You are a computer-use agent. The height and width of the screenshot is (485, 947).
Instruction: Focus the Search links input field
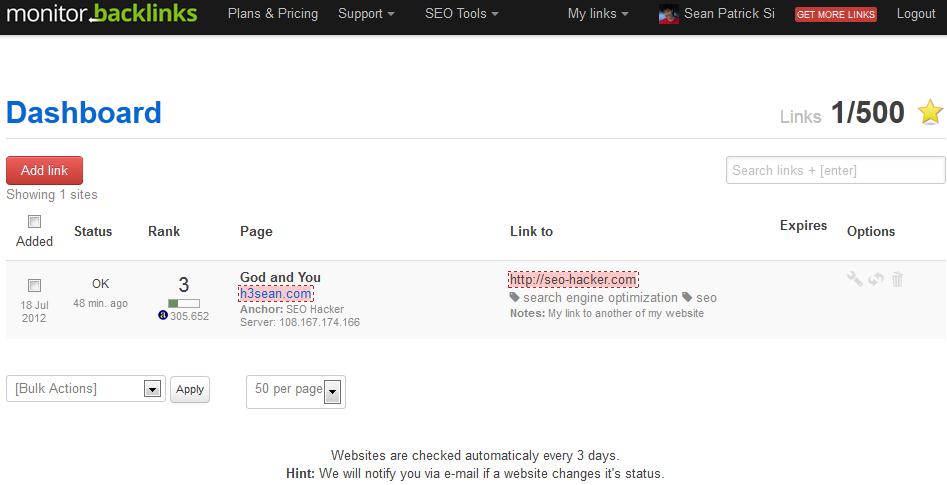click(x=835, y=170)
